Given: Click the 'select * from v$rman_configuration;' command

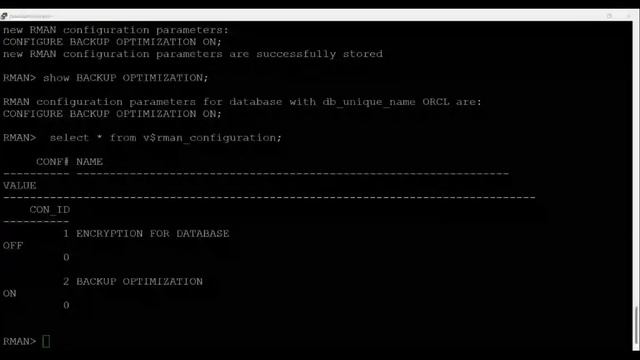Looking at the screenshot, I should [x=166, y=138].
